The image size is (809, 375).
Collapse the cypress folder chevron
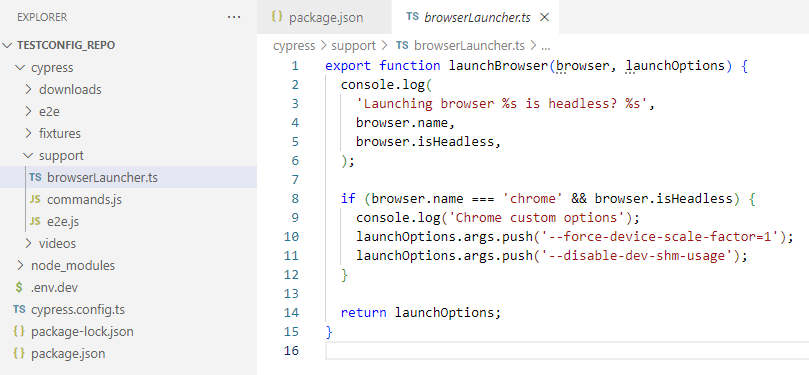[x=21, y=68]
